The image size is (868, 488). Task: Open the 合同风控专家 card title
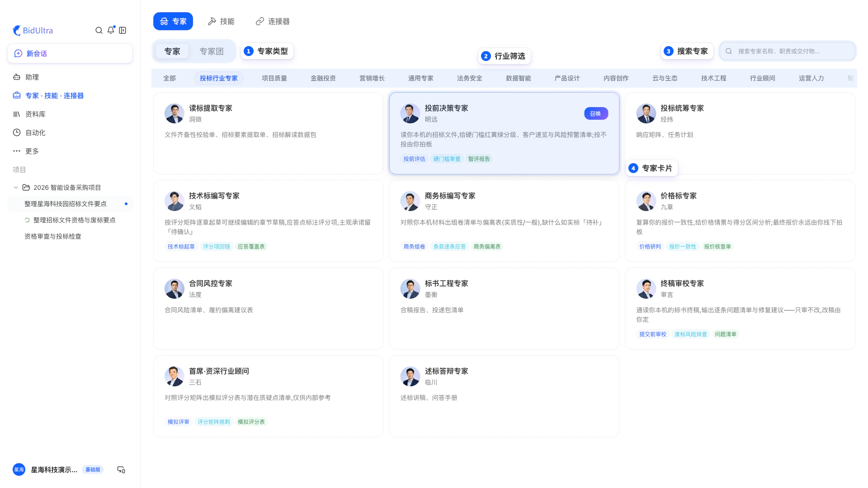[x=210, y=283]
